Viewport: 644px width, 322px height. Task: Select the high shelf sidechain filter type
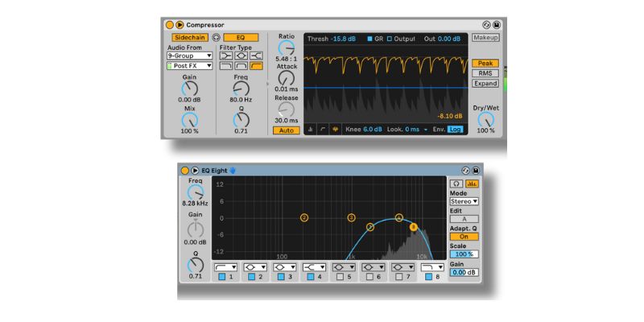[x=256, y=56]
